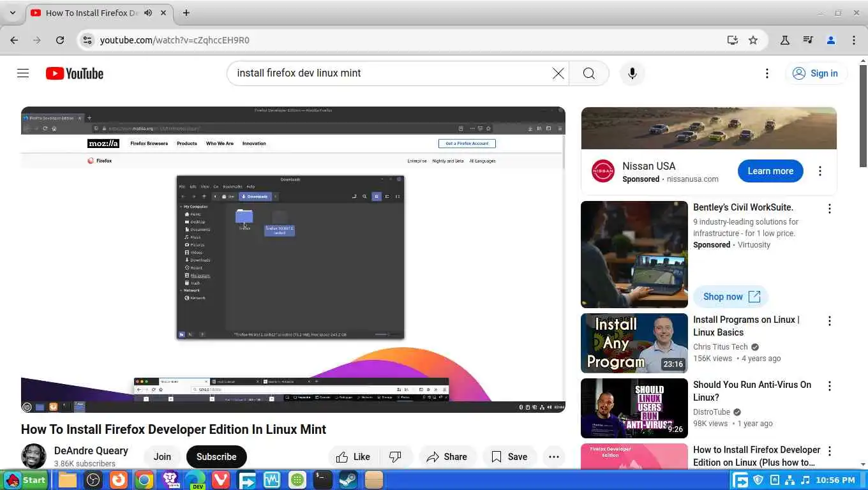
Task: Open Install Programs on Linux video thumbnail
Action: [x=634, y=343]
